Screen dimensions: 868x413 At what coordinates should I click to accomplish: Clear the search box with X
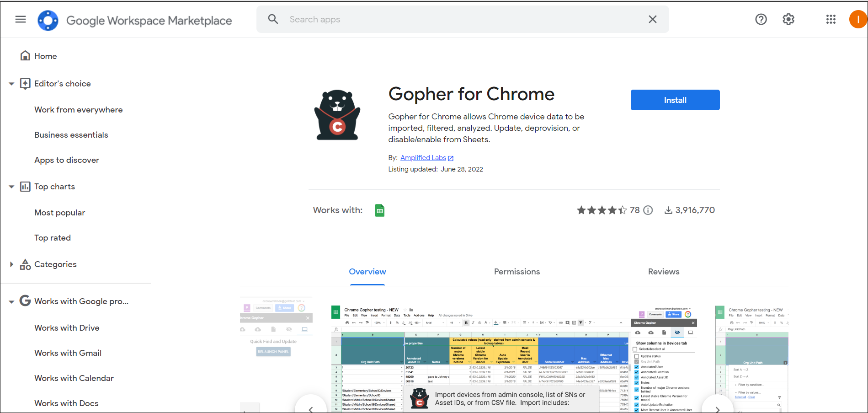tap(652, 19)
